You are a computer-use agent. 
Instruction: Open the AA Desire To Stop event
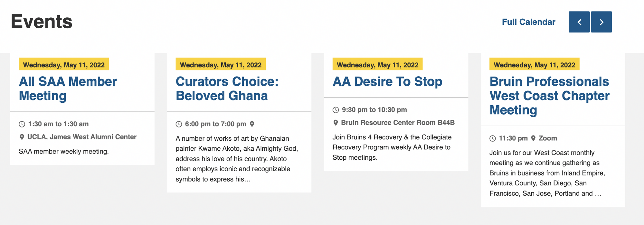tap(387, 81)
